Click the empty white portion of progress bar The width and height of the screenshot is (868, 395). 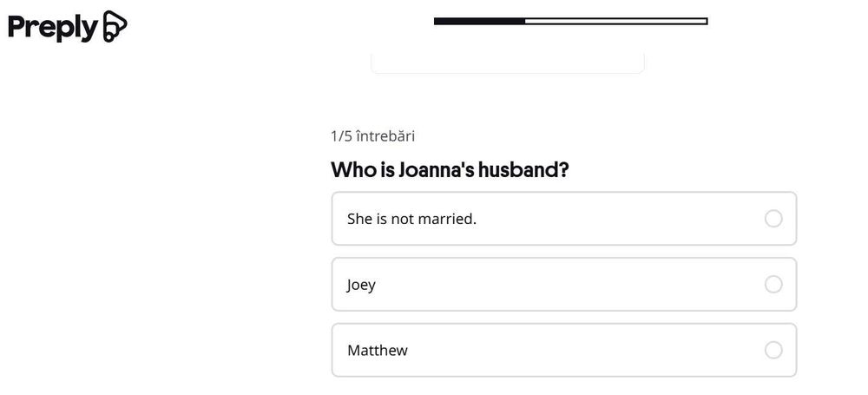(x=616, y=21)
